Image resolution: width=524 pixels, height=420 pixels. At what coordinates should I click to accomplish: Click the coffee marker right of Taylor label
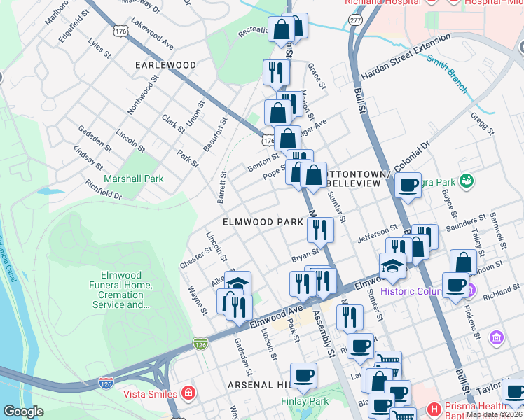[514, 392]
